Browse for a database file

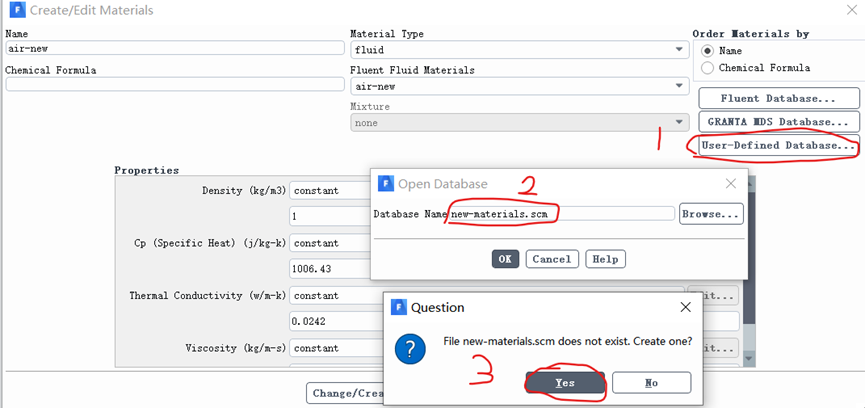711,214
